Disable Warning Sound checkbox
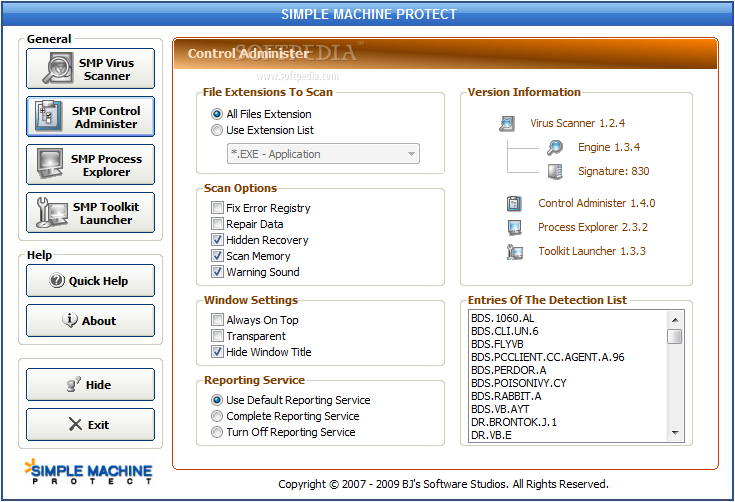Image resolution: width=735 pixels, height=502 pixels. (x=217, y=271)
